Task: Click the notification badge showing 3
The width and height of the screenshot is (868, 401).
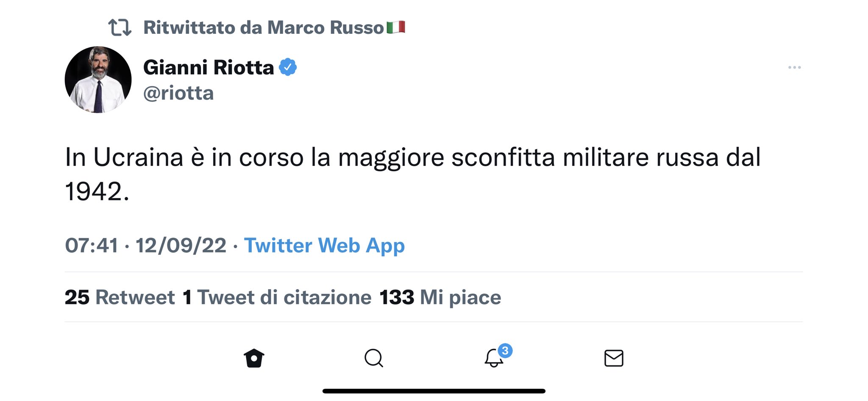Action: 505,351
